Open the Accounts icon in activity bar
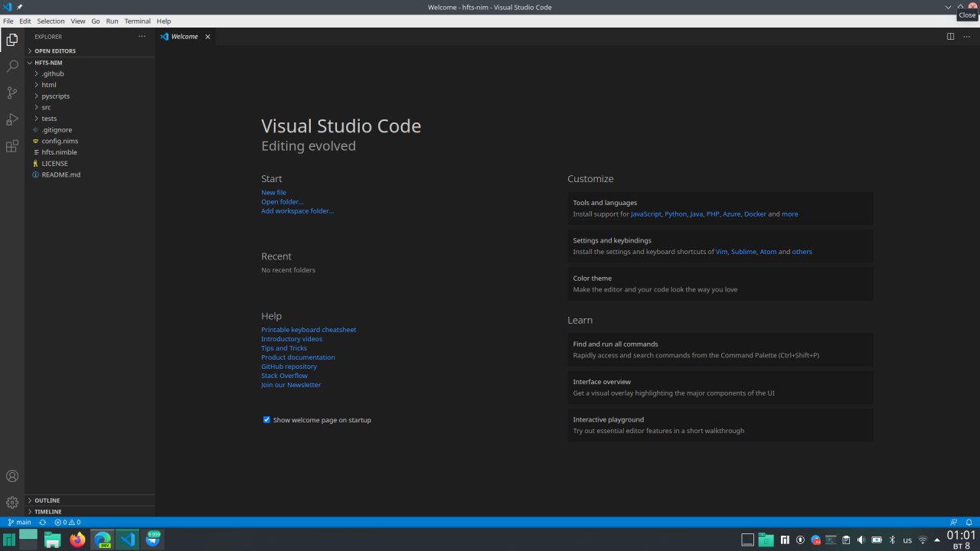The width and height of the screenshot is (980, 551). (12, 476)
